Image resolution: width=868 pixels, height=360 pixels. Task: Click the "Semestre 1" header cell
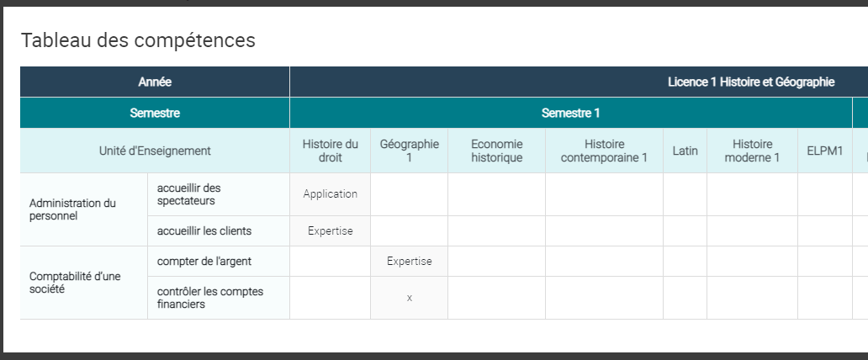[x=570, y=113]
